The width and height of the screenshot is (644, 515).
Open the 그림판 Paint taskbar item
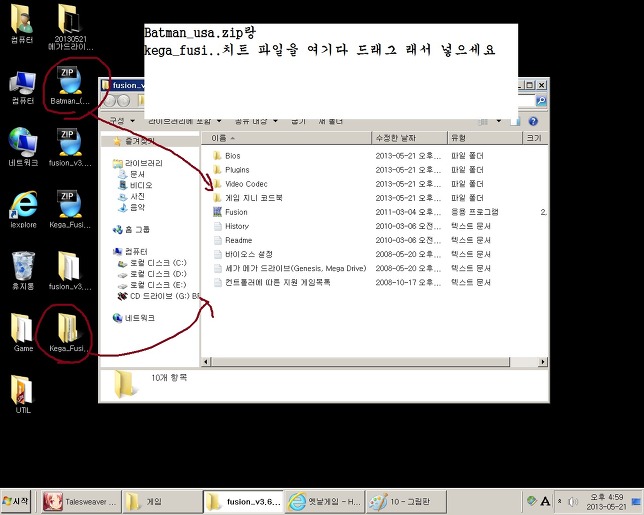point(406,501)
